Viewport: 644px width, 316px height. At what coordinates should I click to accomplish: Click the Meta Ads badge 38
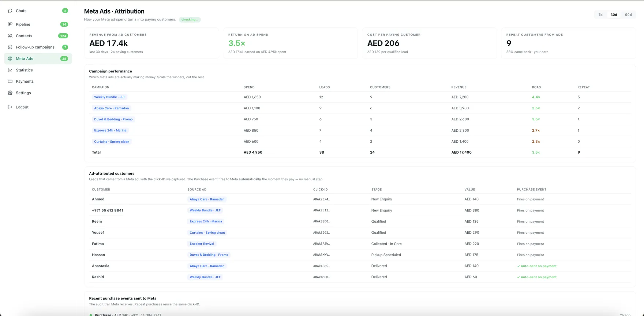point(64,59)
